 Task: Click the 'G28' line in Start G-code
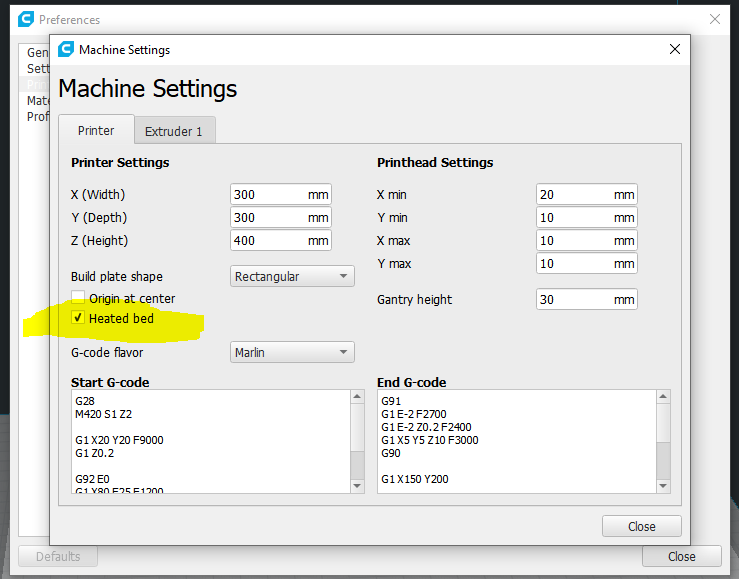tap(85, 401)
